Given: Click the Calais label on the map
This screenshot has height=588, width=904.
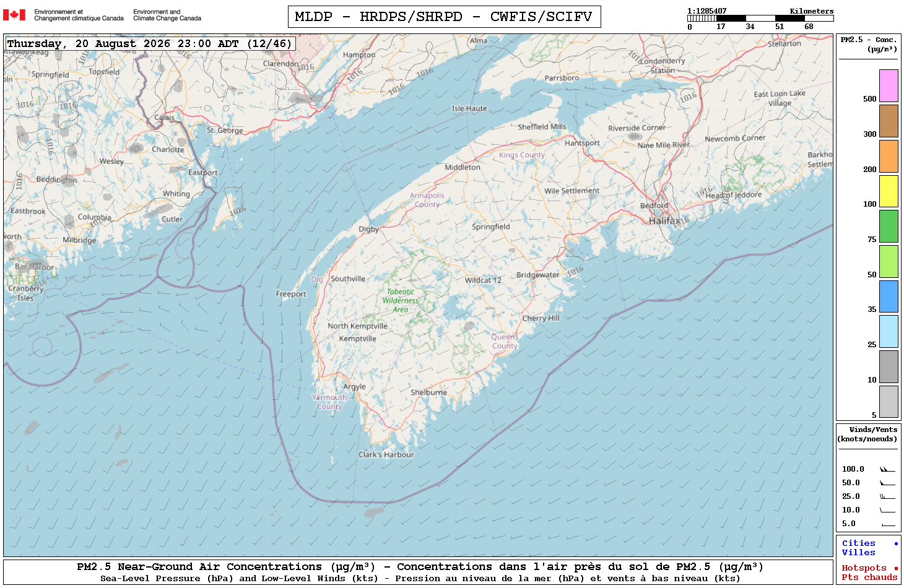Looking at the screenshot, I should [164, 117].
